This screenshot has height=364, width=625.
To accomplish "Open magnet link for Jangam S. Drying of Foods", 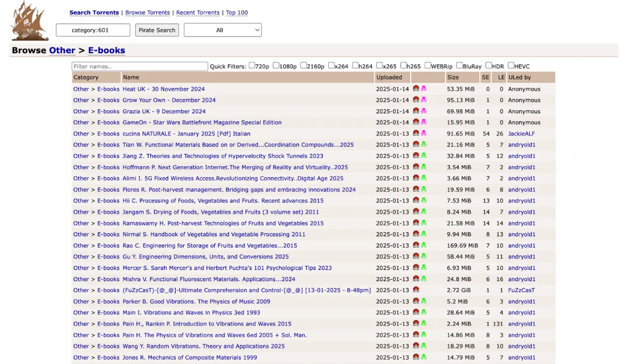I will 416,212.
